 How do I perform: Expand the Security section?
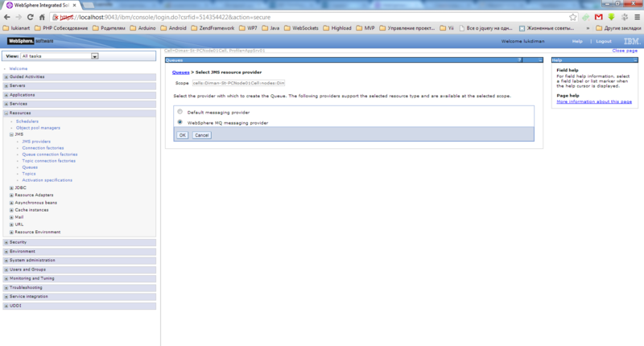(x=6, y=242)
